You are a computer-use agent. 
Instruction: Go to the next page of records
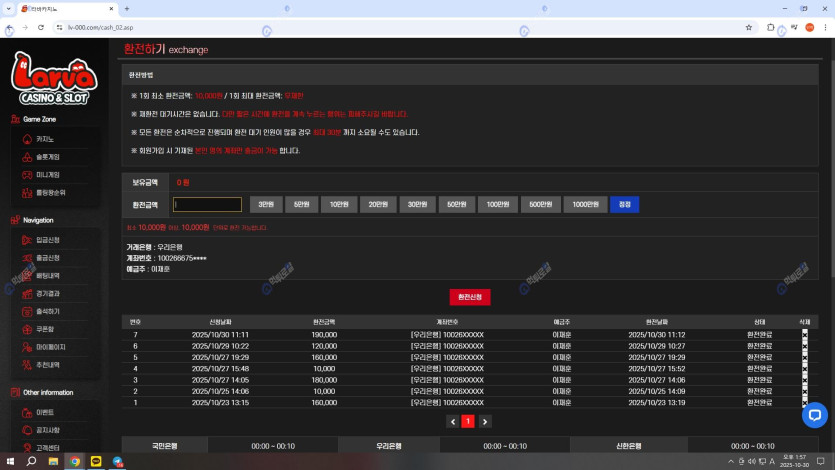pyautogui.click(x=484, y=422)
